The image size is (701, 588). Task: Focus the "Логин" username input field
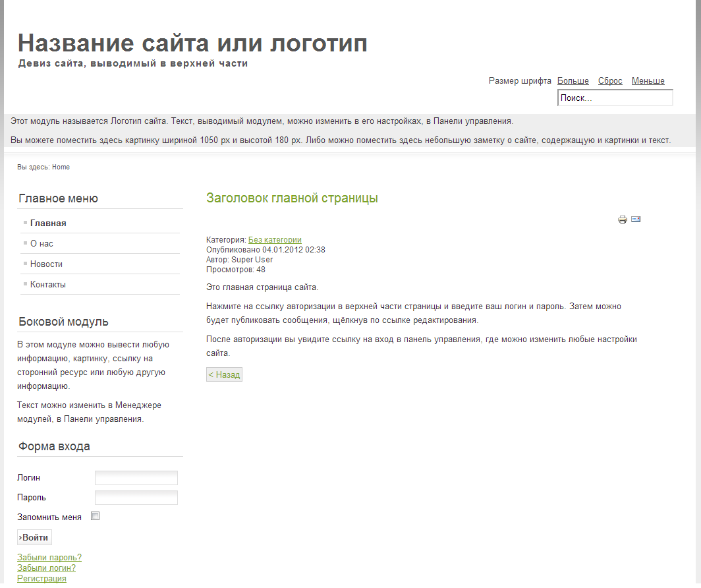pyautogui.click(x=136, y=478)
